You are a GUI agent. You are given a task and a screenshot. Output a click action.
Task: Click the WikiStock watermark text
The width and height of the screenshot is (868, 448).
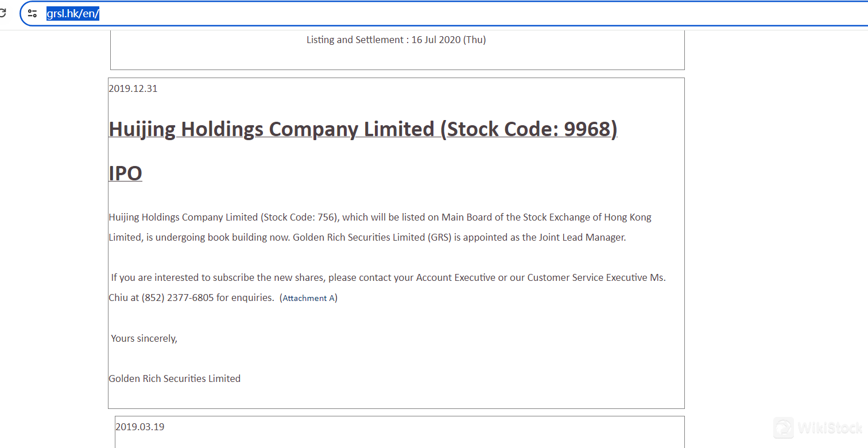(x=830, y=428)
